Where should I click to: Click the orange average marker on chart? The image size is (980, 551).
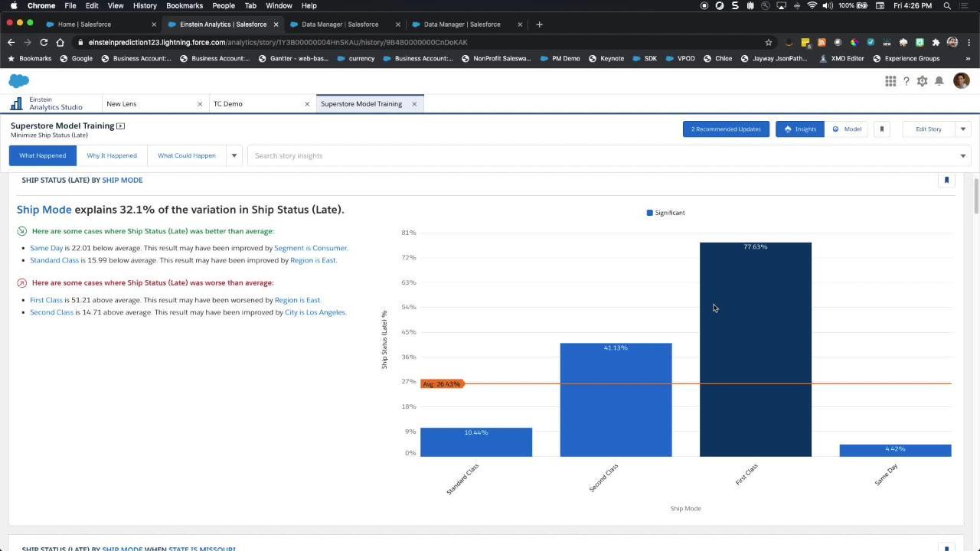442,383
